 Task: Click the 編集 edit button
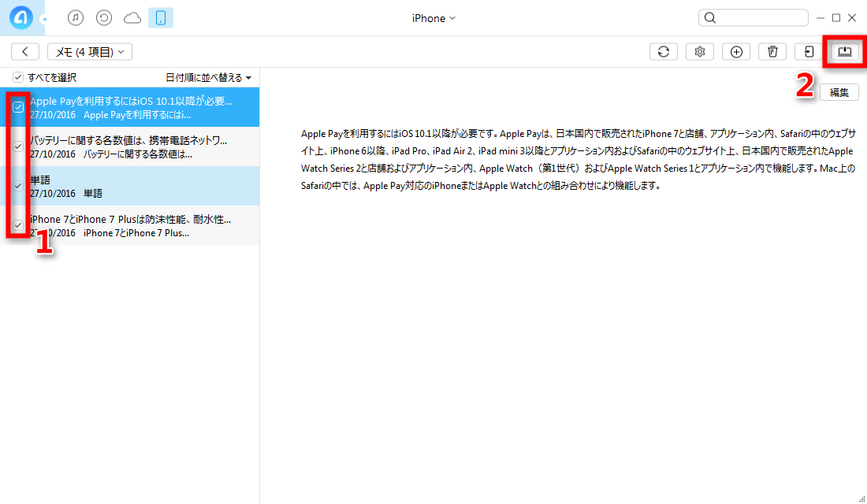tap(839, 92)
